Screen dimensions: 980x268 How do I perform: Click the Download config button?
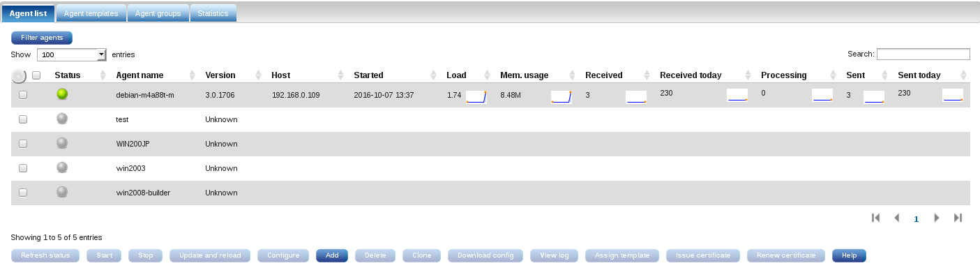pos(486,255)
